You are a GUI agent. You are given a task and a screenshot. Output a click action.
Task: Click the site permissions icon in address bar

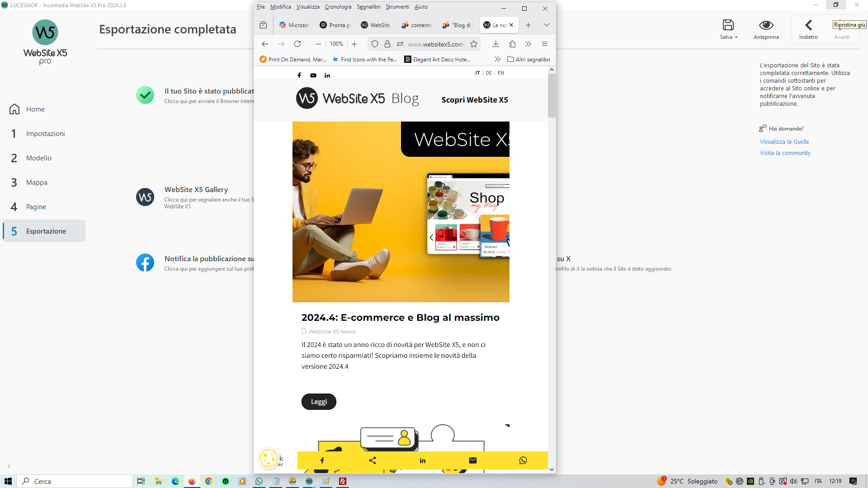click(x=400, y=44)
